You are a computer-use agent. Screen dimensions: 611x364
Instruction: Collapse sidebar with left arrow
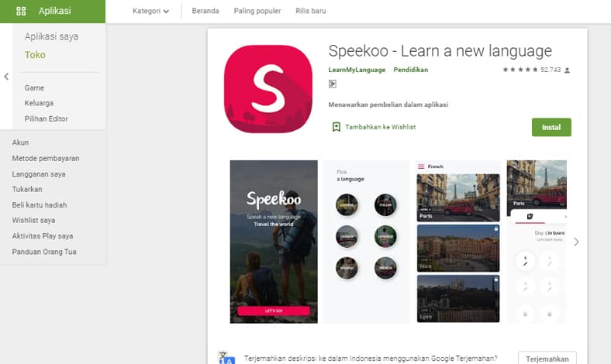(x=6, y=77)
